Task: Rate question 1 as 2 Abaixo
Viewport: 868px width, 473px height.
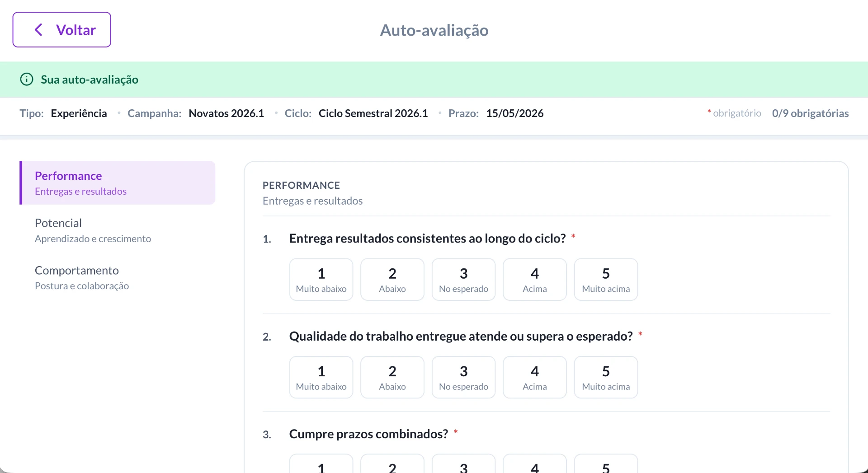Action: [392, 280]
